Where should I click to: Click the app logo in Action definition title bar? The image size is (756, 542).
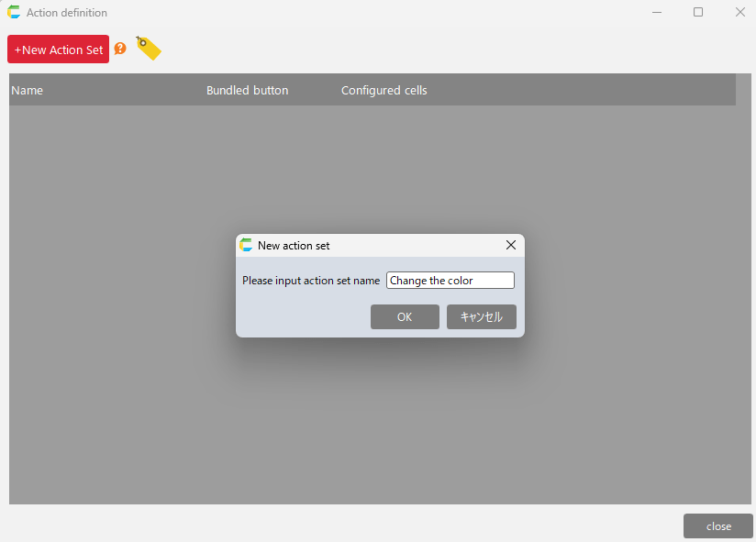(x=14, y=13)
